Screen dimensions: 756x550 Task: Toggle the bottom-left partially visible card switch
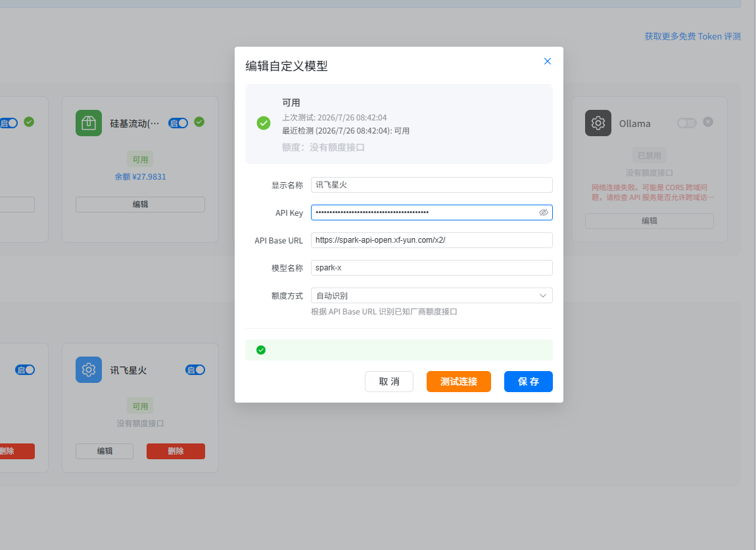click(x=25, y=370)
